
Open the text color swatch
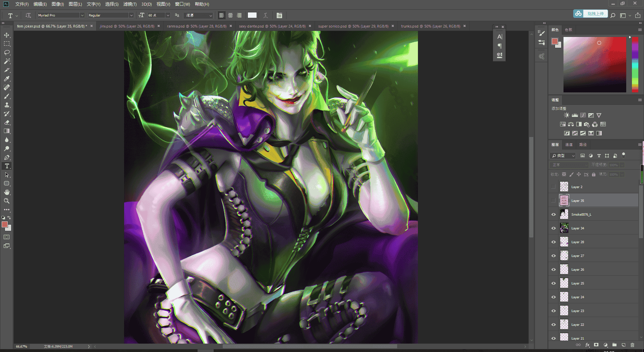(x=252, y=15)
